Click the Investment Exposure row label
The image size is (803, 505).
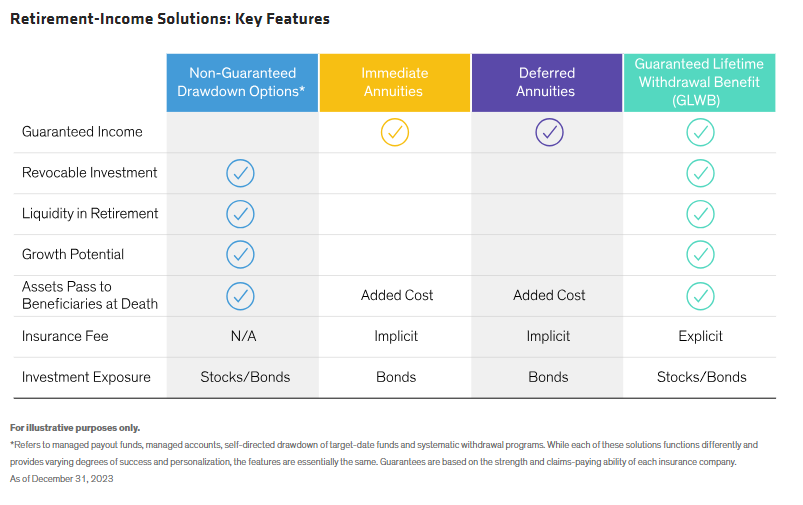coord(86,378)
